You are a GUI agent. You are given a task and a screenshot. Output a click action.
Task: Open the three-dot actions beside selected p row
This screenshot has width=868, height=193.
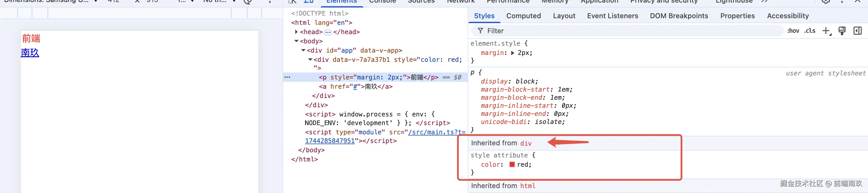click(x=287, y=77)
